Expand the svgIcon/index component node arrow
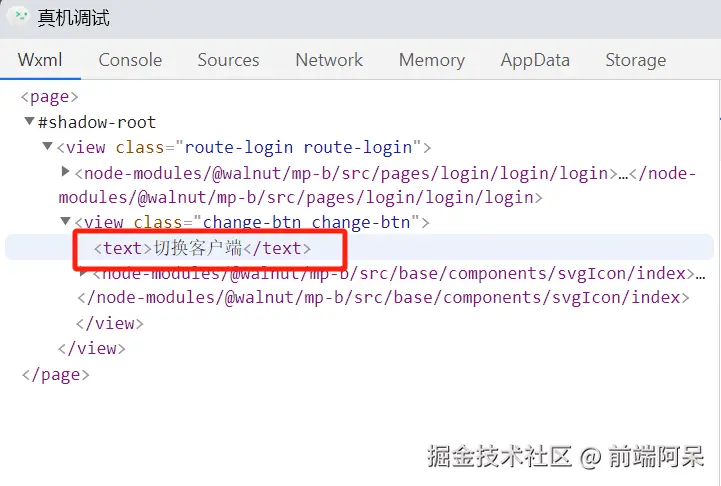This screenshot has height=486, width=721. (x=85, y=272)
